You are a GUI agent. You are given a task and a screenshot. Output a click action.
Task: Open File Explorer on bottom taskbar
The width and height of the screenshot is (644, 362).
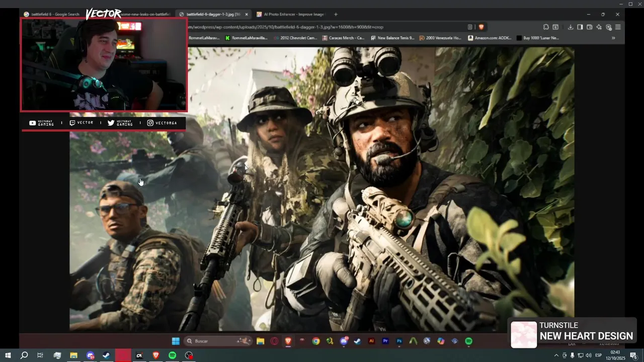(x=73, y=355)
